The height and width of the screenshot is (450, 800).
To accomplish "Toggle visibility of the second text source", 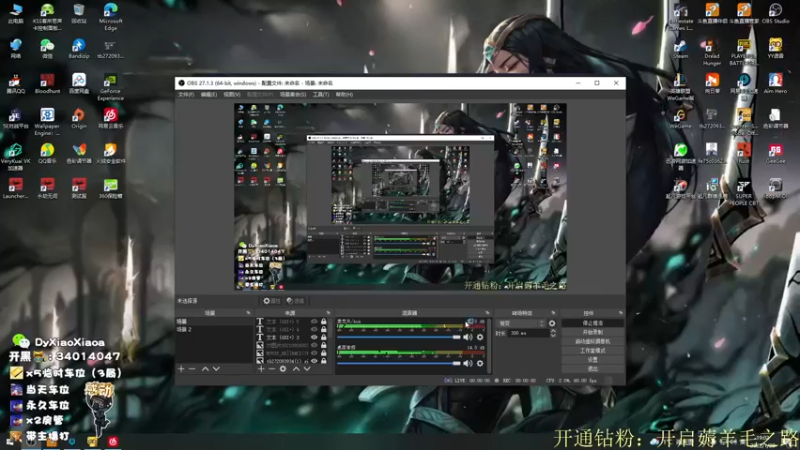I will [x=314, y=329].
